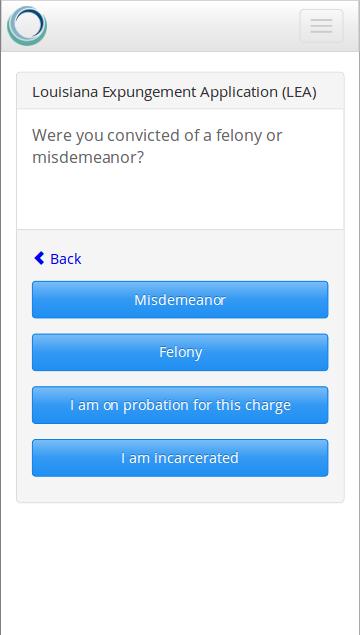The width and height of the screenshot is (360, 635).
Task: Return to the homepage via the site logo
Action: [x=27, y=26]
